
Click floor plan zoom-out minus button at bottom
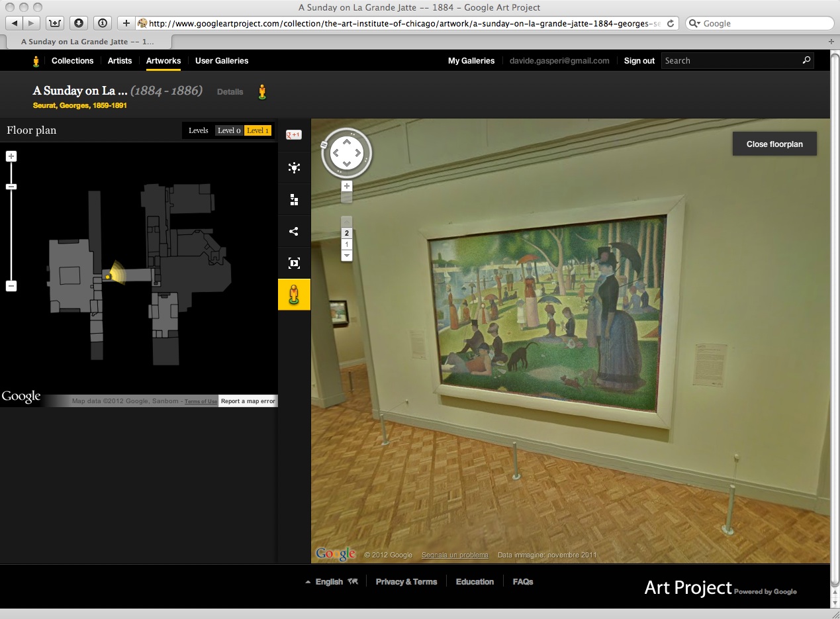(11, 286)
